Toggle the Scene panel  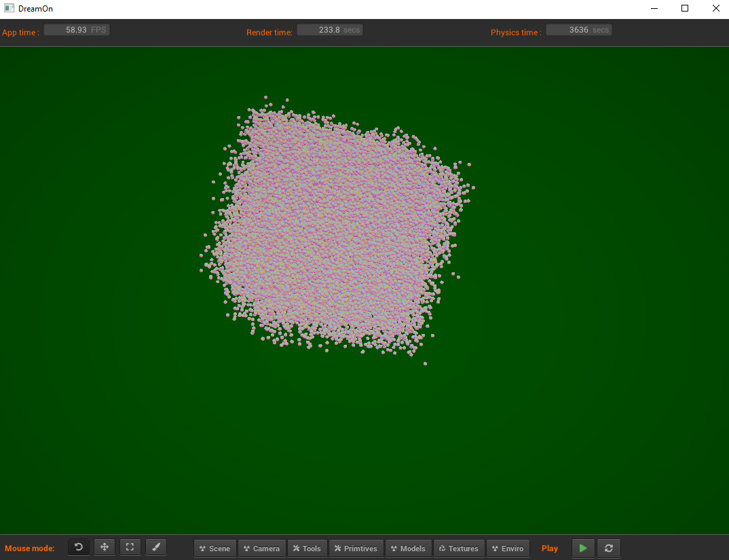point(214,548)
